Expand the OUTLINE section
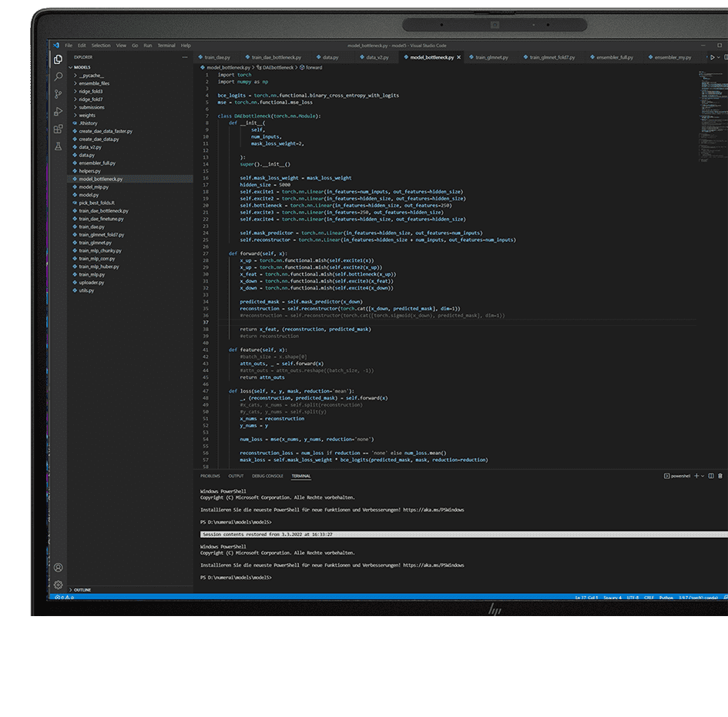The width and height of the screenshot is (728, 717). [x=82, y=590]
